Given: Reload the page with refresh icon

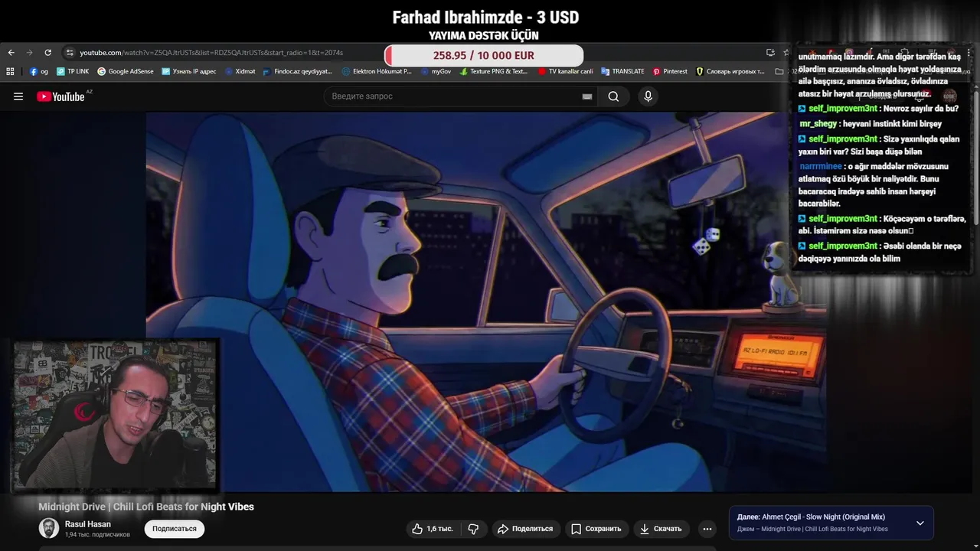Looking at the screenshot, I should pos(47,53).
